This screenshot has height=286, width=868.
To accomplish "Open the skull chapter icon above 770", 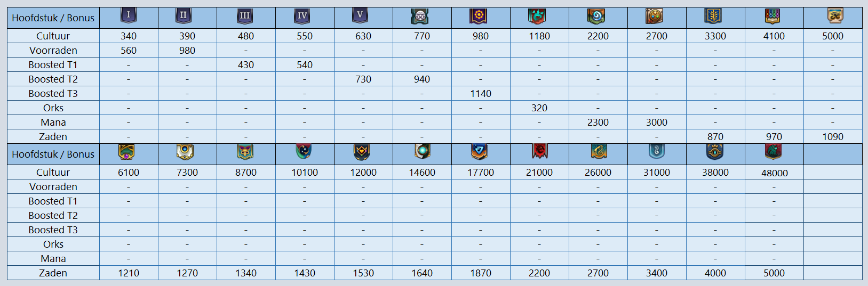I will pos(420,17).
